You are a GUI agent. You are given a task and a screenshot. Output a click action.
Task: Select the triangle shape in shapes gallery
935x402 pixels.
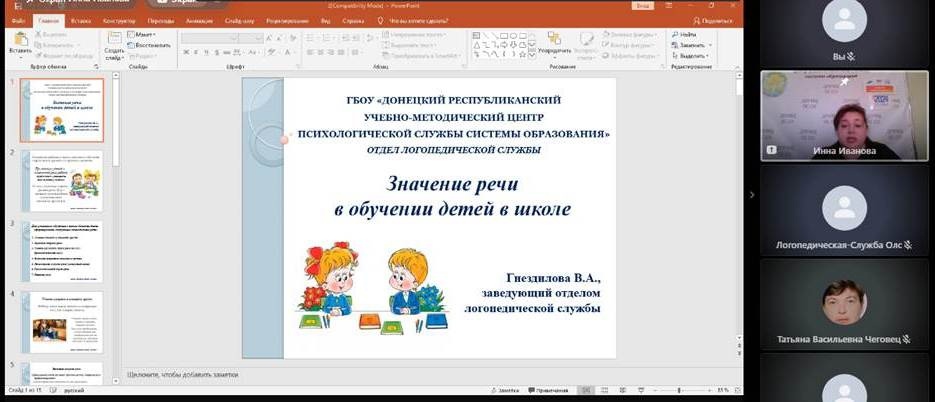[476, 45]
